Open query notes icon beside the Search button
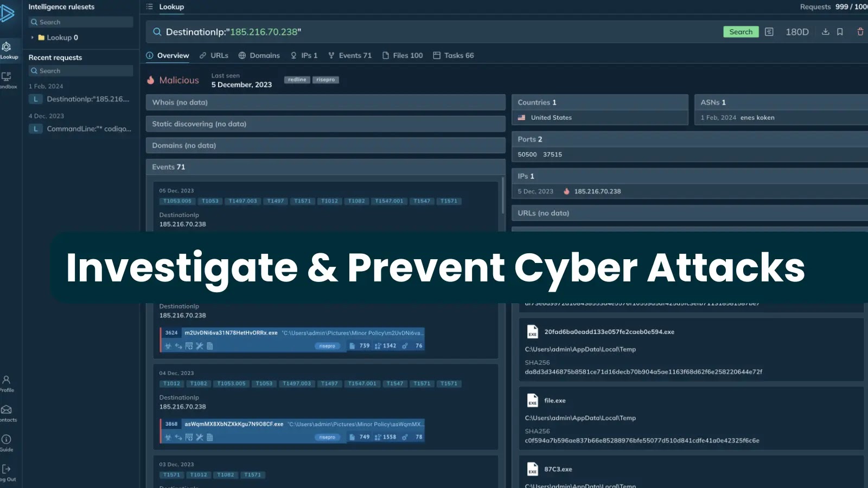Image resolution: width=868 pixels, height=488 pixels. tap(769, 32)
